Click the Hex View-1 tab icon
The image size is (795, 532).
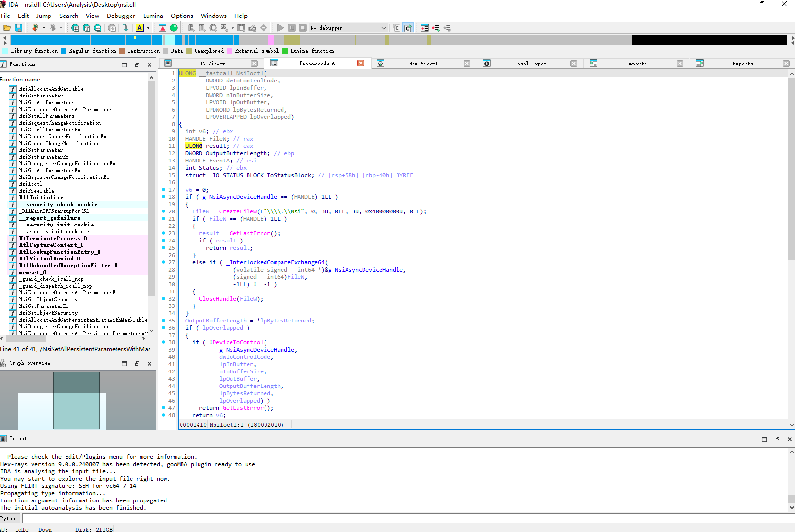[x=381, y=64]
